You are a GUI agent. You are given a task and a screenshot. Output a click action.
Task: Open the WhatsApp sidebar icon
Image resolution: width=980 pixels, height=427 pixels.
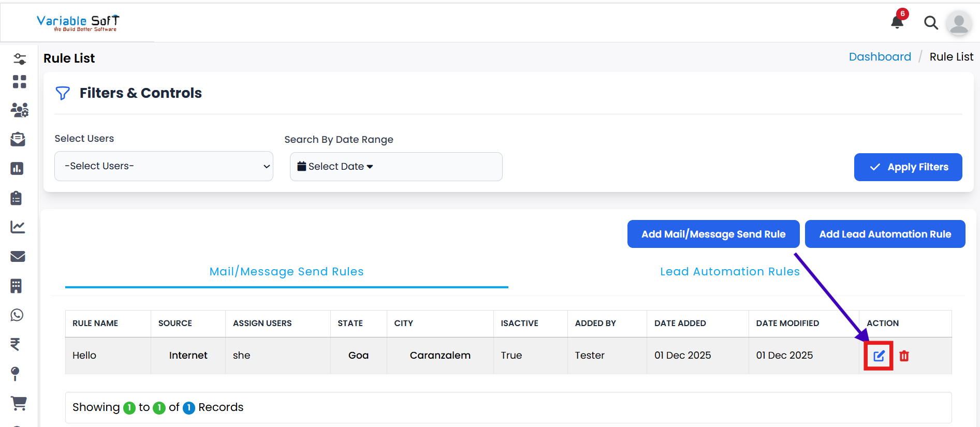18,315
